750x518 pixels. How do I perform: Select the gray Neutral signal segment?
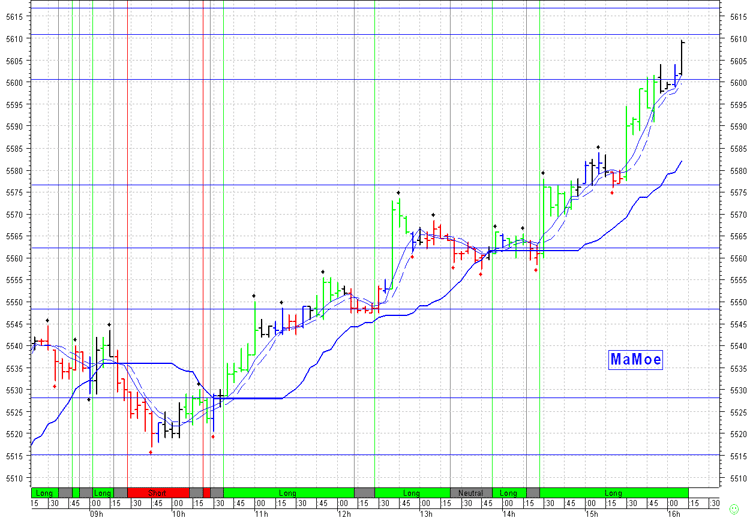471,493
